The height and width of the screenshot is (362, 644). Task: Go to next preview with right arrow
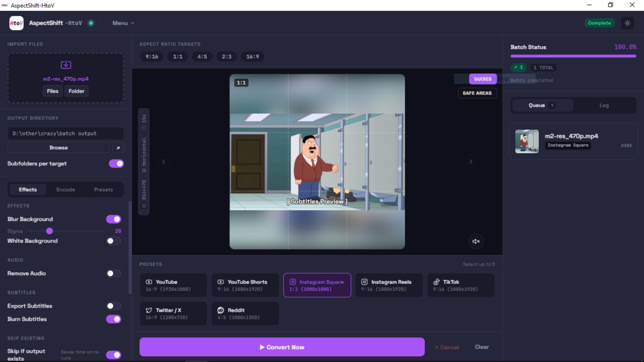(471, 161)
